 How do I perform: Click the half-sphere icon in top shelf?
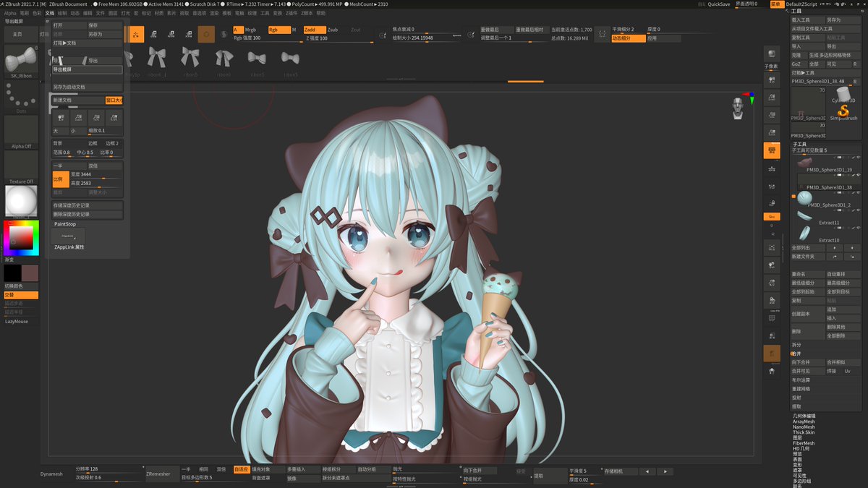224,34
